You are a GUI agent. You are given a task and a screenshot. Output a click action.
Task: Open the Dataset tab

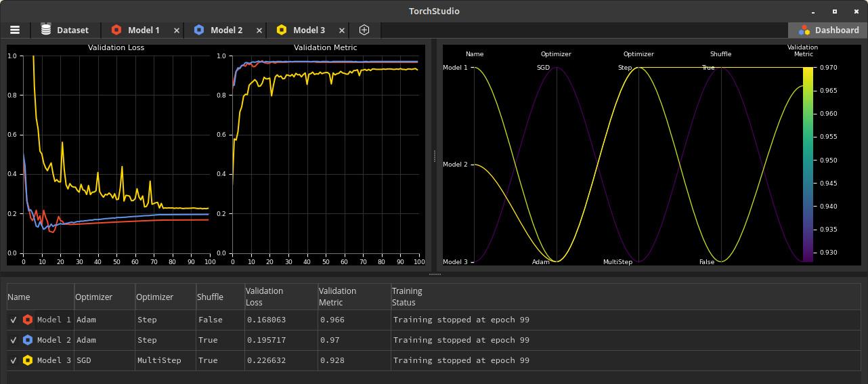[x=72, y=30]
